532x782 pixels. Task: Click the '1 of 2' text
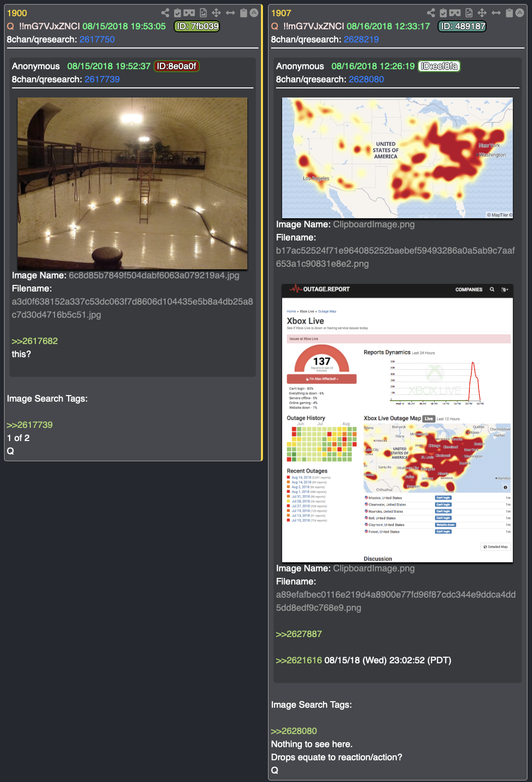[18, 438]
